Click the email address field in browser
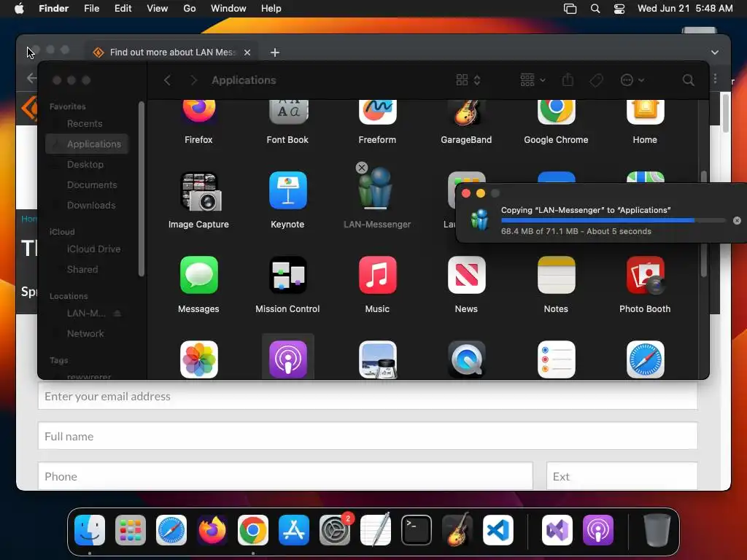Viewport: 747px width, 560px height. point(368,396)
